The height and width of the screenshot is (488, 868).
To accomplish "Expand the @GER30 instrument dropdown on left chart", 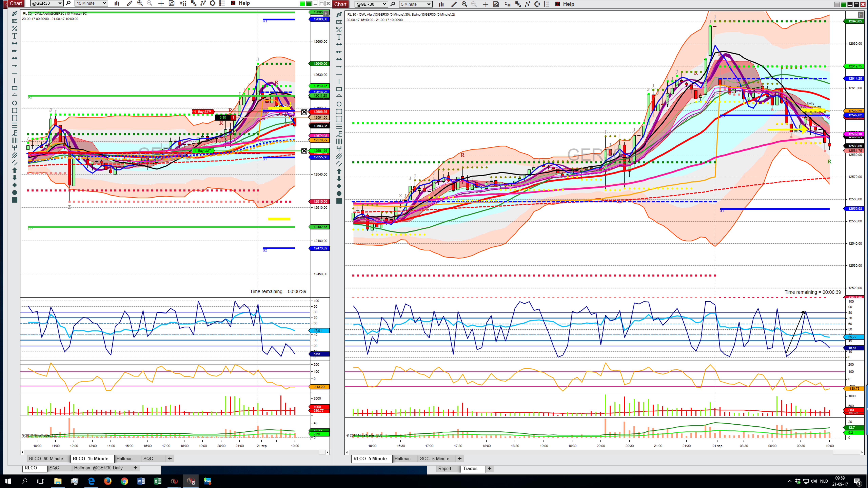I will [46, 3].
